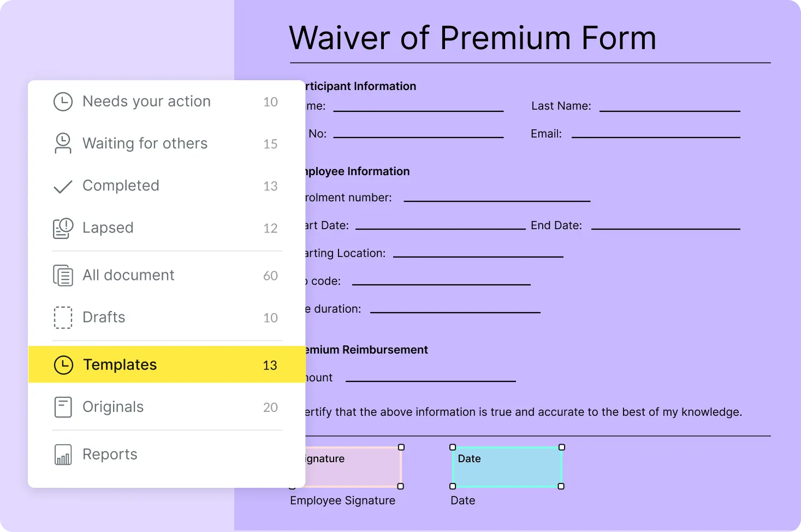Click the dashed square icon next to Drafts
The image size is (801, 532).
click(63, 317)
